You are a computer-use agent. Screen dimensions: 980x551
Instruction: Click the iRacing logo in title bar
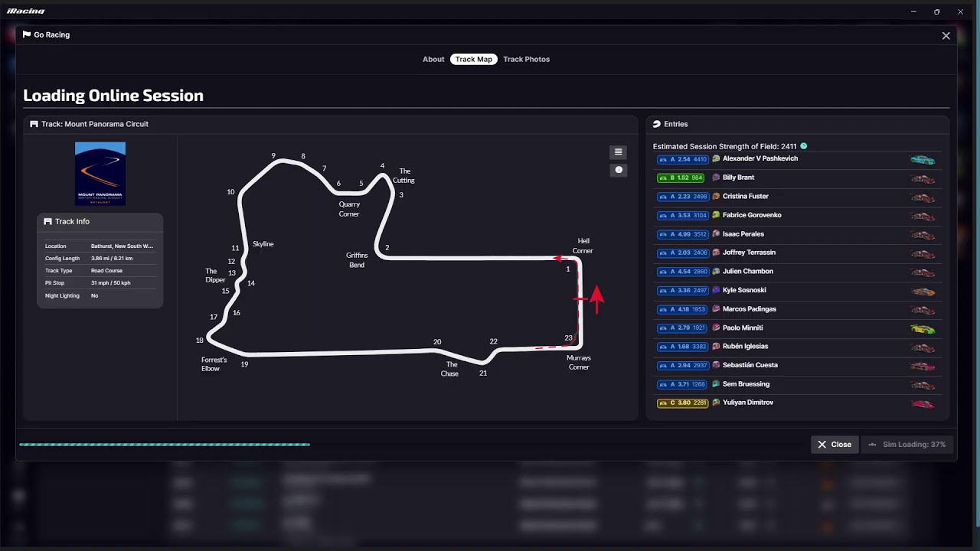click(x=26, y=11)
